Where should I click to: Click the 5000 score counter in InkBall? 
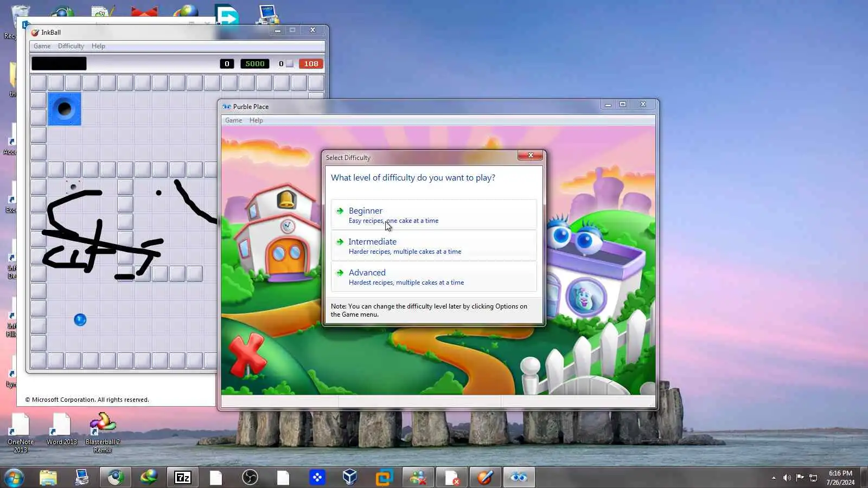pos(255,63)
